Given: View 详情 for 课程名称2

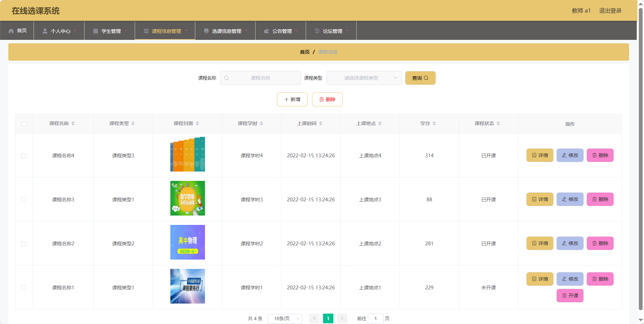Looking at the screenshot, I should pos(540,243).
